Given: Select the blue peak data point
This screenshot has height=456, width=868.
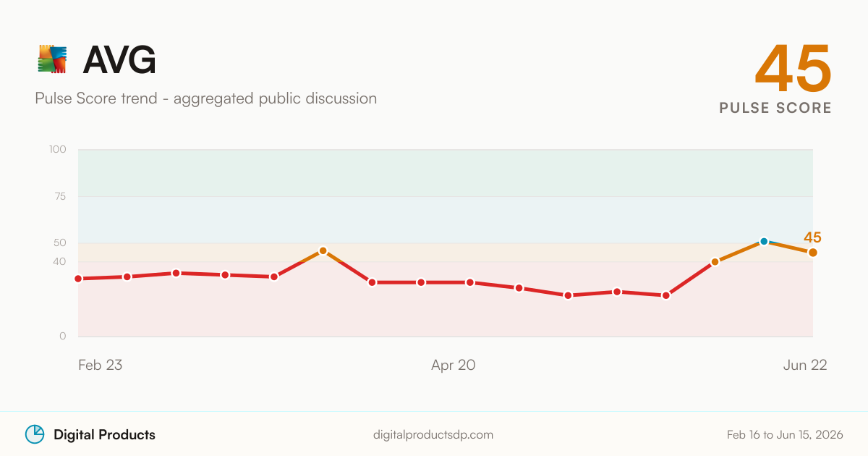Looking at the screenshot, I should pyautogui.click(x=764, y=241).
